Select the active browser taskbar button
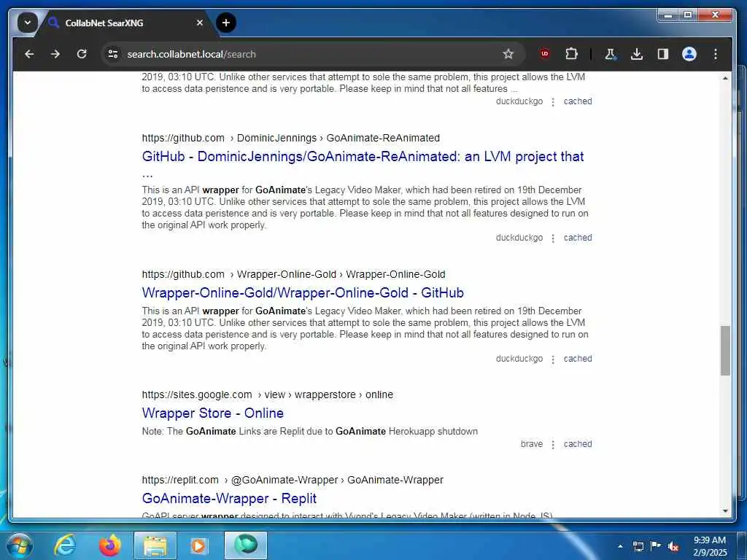This screenshot has width=747, height=560. (x=246, y=545)
